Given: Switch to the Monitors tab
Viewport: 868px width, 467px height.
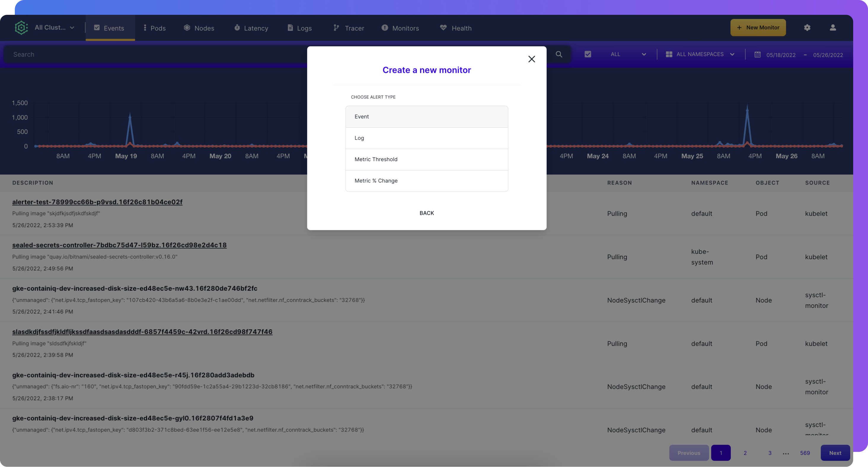Looking at the screenshot, I should 400,28.
